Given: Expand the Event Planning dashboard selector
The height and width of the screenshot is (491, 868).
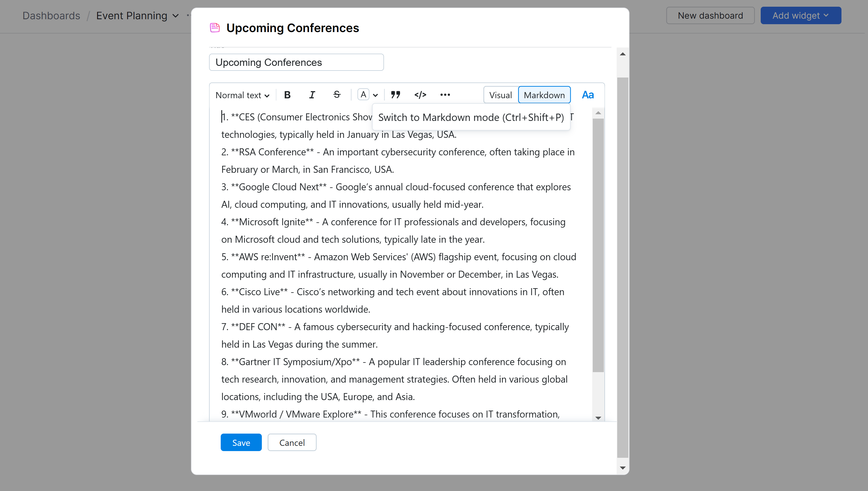Looking at the screenshot, I should click(x=176, y=15).
